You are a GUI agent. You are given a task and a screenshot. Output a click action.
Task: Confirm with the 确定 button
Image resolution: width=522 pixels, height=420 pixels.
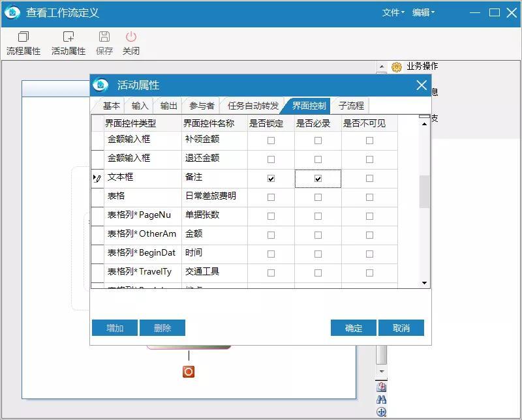pyautogui.click(x=354, y=328)
